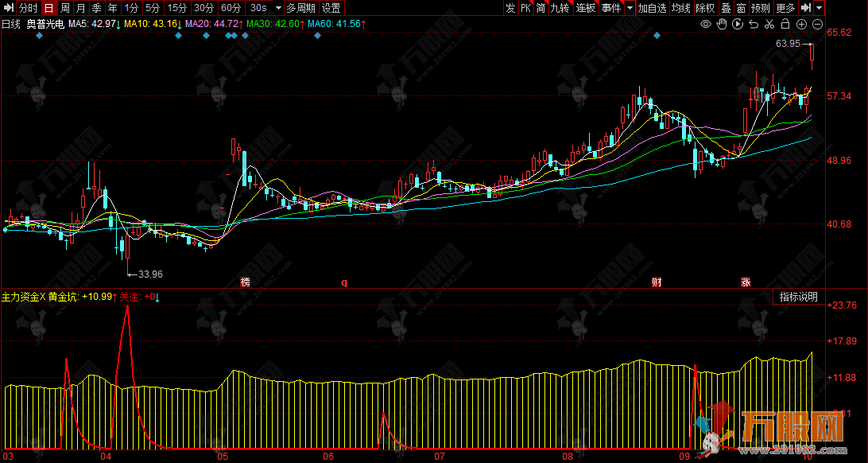This screenshot has width=868, height=463.
Task: Select the scissors cut tool
Action: pyautogui.click(x=770, y=25)
